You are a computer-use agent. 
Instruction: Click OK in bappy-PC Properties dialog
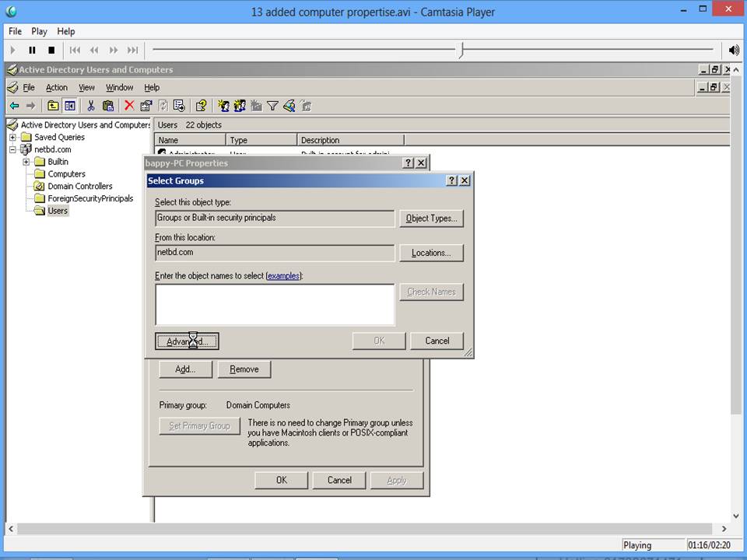tap(281, 480)
